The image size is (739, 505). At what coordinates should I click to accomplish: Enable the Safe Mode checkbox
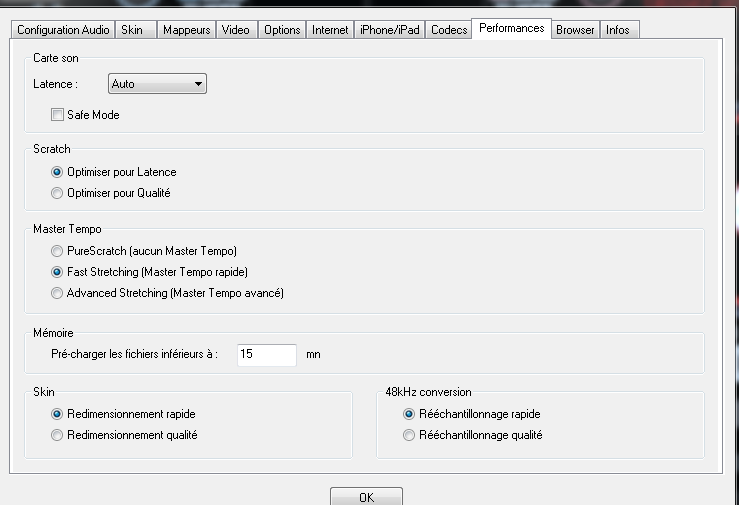58,115
